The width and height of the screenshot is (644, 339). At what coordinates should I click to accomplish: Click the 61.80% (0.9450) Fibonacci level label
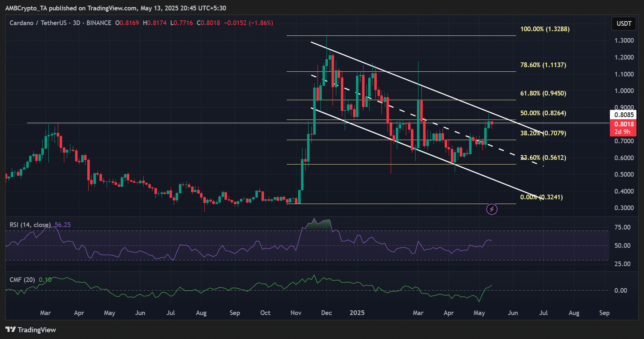coord(543,93)
